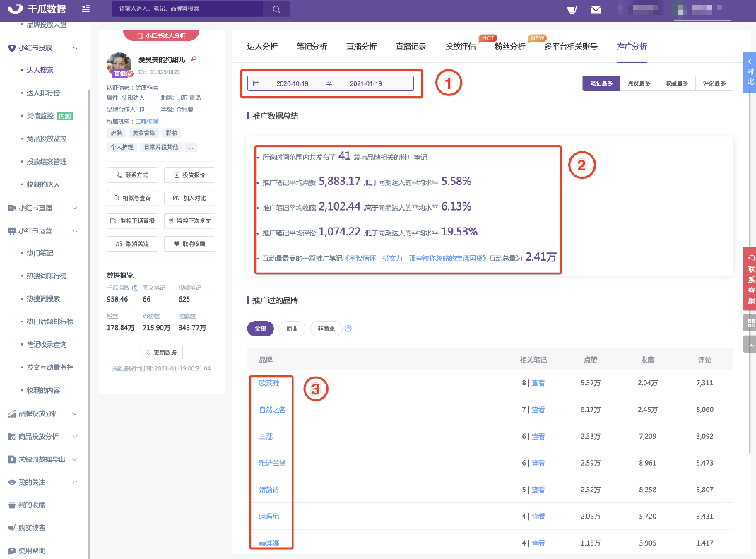Image resolution: width=756 pixels, height=559 pixels.
Task: Select the 非商业 brand filter pill
Action: pyautogui.click(x=326, y=329)
